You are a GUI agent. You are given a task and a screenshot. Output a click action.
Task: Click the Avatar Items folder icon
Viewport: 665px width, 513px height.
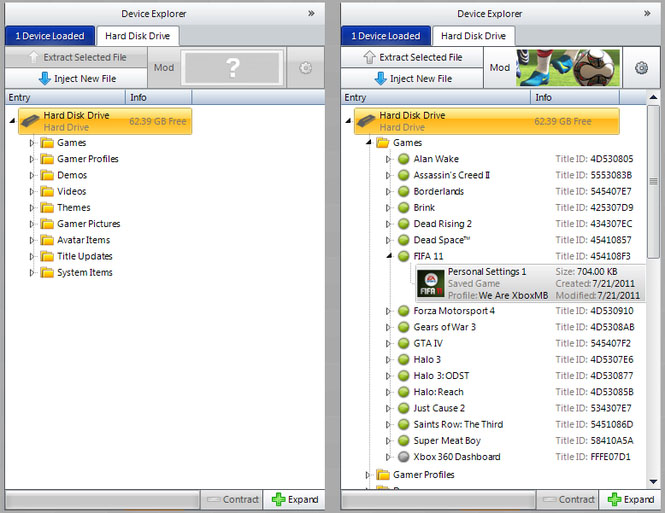click(x=46, y=240)
